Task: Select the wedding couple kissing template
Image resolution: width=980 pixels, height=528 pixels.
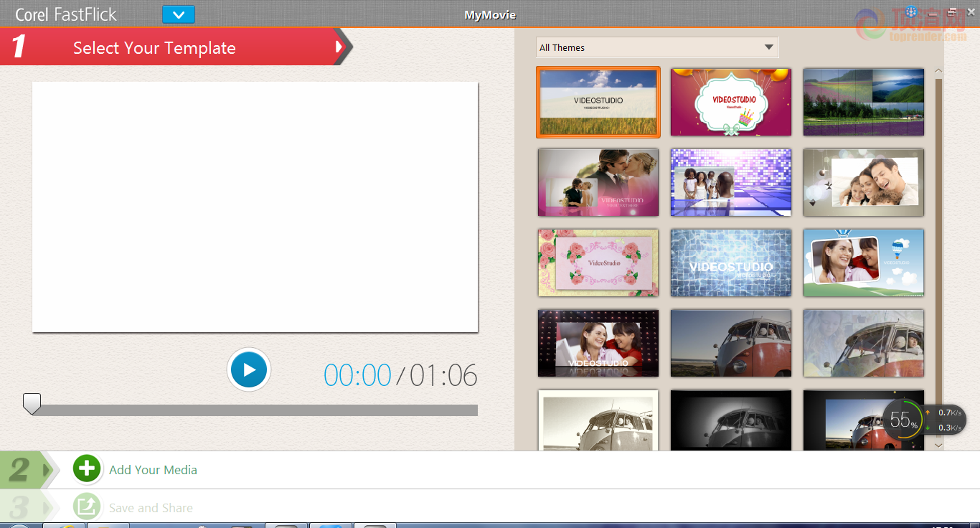Action: click(598, 182)
